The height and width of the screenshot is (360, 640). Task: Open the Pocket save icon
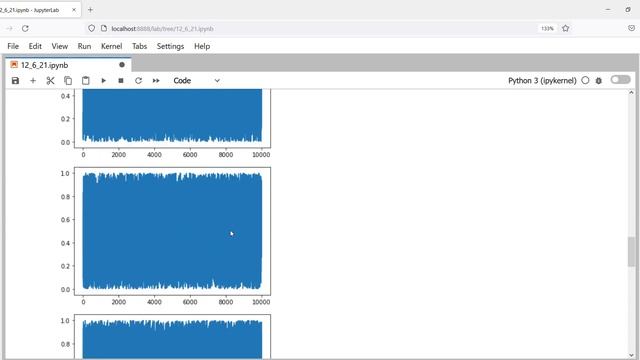pos(631,29)
